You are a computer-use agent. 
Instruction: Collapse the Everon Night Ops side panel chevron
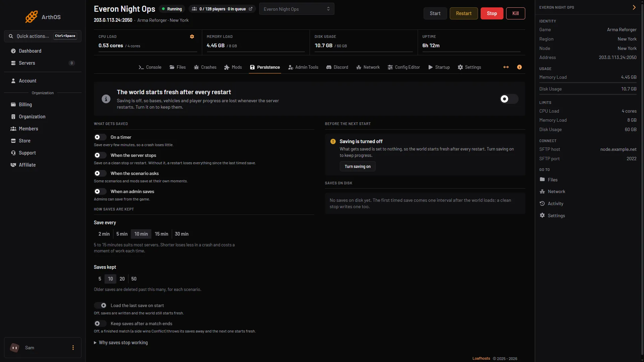634,7
